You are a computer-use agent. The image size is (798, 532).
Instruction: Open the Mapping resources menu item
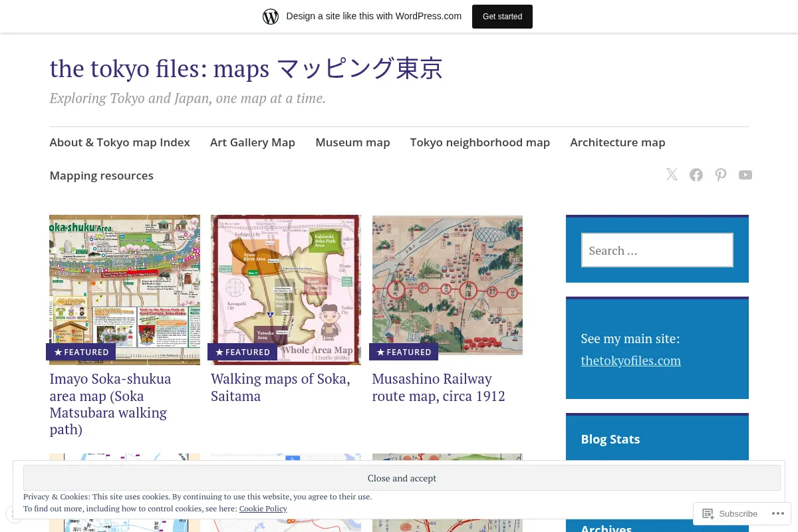[x=102, y=176]
